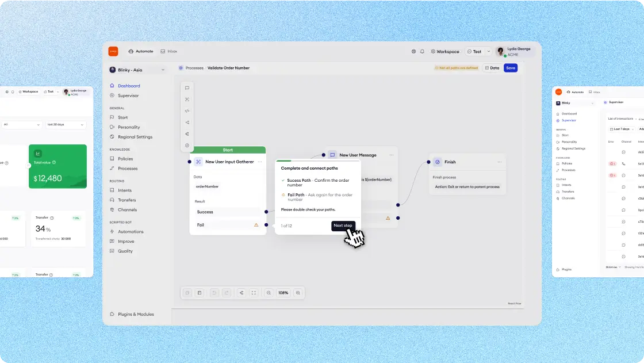This screenshot has width=644, height=363.
Task: Select the message node tool in the canvas palette
Action: (x=187, y=88)
